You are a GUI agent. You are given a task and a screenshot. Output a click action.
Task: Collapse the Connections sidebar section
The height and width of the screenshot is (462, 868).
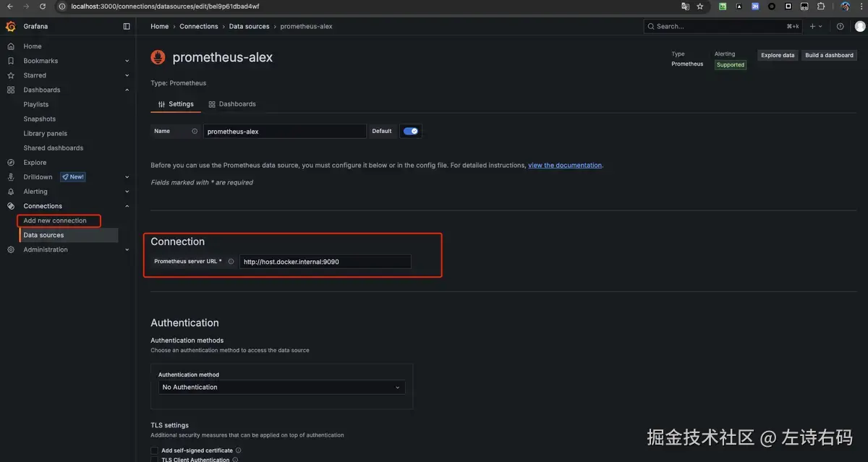(127, 206)
